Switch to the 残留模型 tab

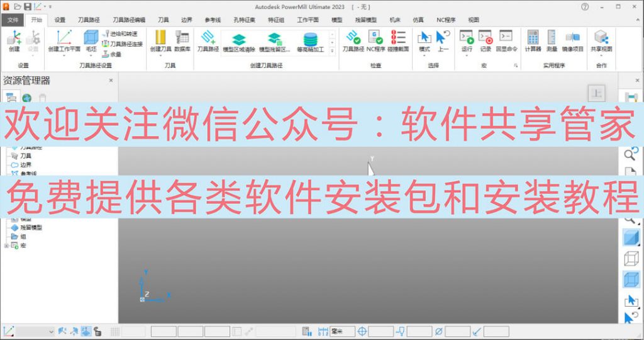click(365, 20)
